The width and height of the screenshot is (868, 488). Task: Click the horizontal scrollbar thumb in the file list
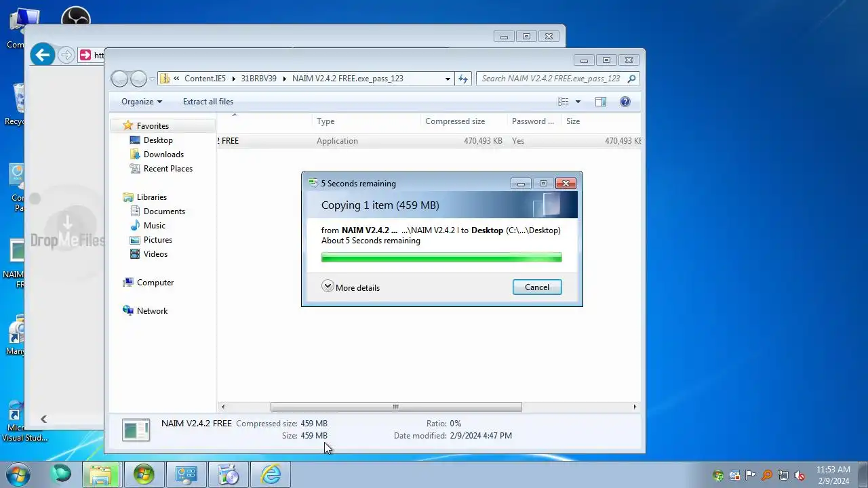click(x=396, y=407)
